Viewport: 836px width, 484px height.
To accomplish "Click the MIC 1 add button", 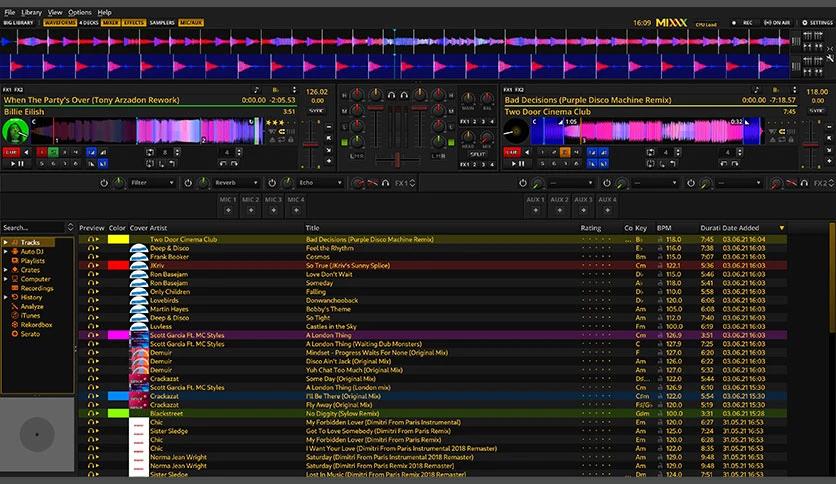I will click(x=228, y=211).
